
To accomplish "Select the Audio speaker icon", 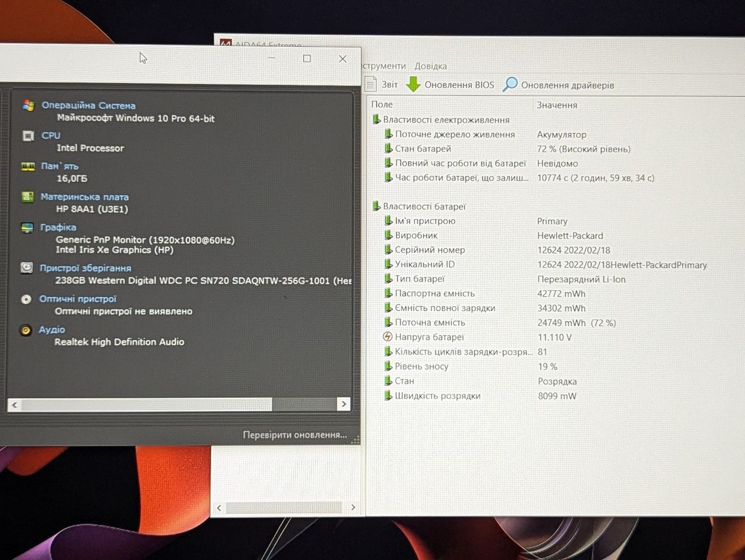I will pyautogui.click(x=26, y=330).
